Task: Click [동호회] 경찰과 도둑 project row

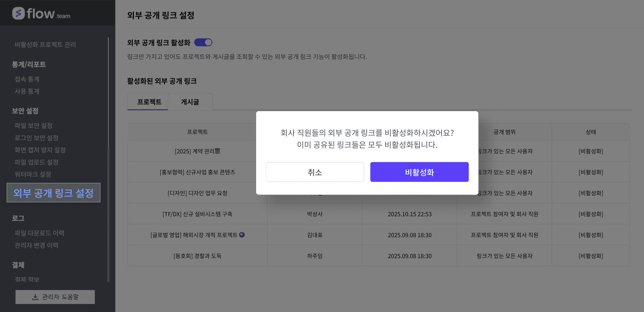Action: (x=197, y=256)
